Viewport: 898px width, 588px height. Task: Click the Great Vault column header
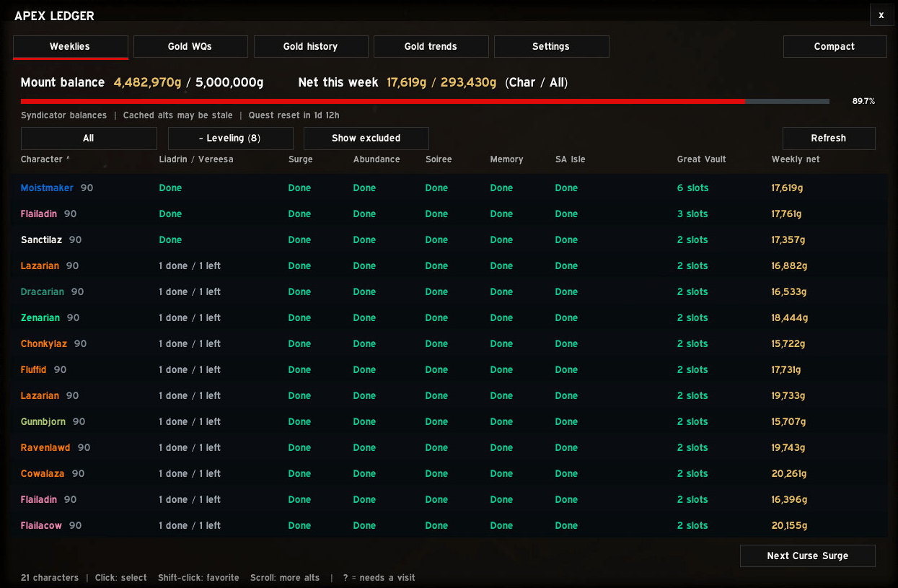pyautogui.click(x=702, y=159)
